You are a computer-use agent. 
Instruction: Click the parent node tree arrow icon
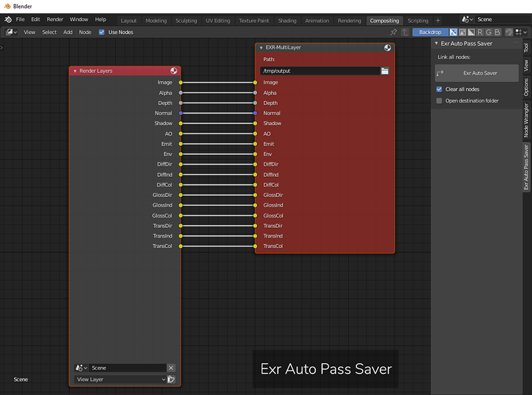tap(405, 32)
